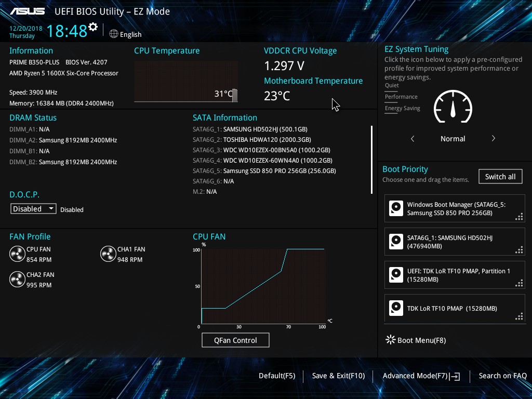This screenshot has height=399, width=532.
Task: Click the 854 RPM CPU fan reading
Action: tap(39, 260)
